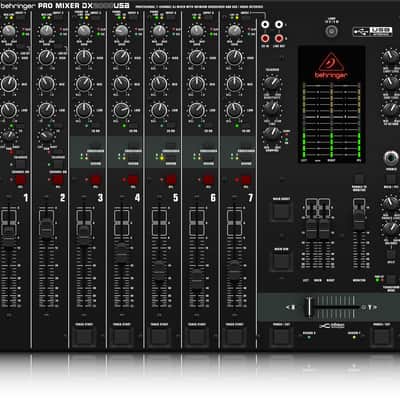The width and height of the screenshot is (400, 400).
Task: Toggle the red PFL button on channel 5
Action: (x=171, y=180)
